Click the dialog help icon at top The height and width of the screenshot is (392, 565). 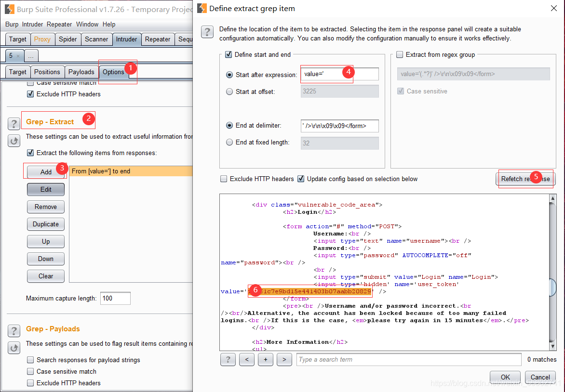pyautogui.click(x=207, y=32)
